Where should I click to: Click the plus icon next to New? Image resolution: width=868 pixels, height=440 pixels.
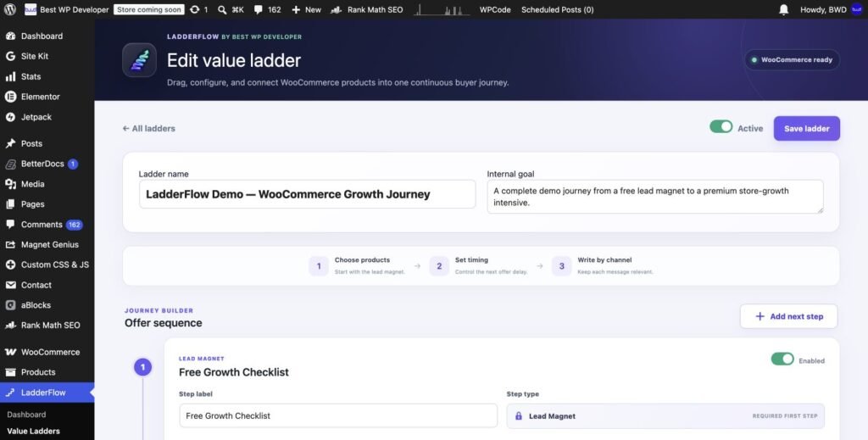coord(296,9)
